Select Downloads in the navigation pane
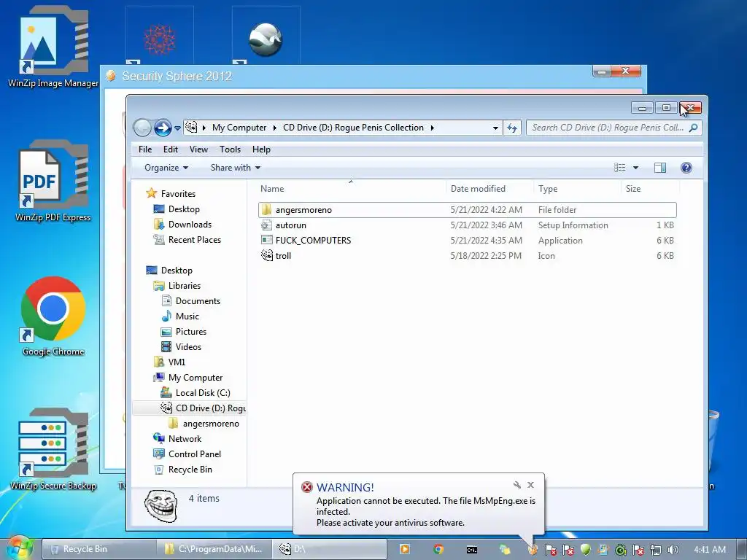Image resolution: width=747 pixels, height=560 pixels. 182,225
